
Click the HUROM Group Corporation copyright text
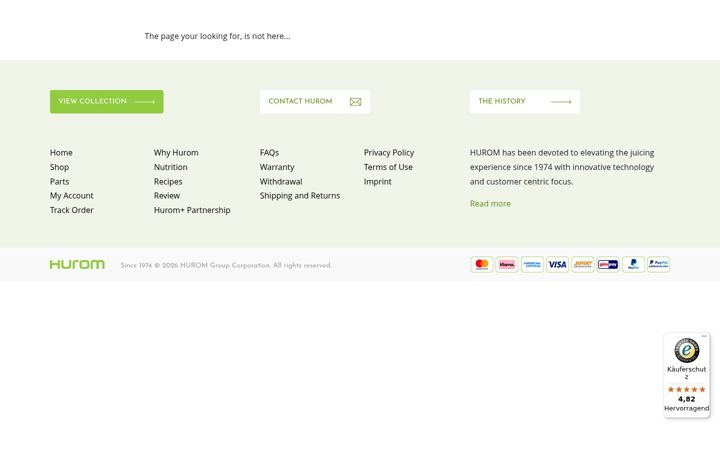[x=226, y=265]
